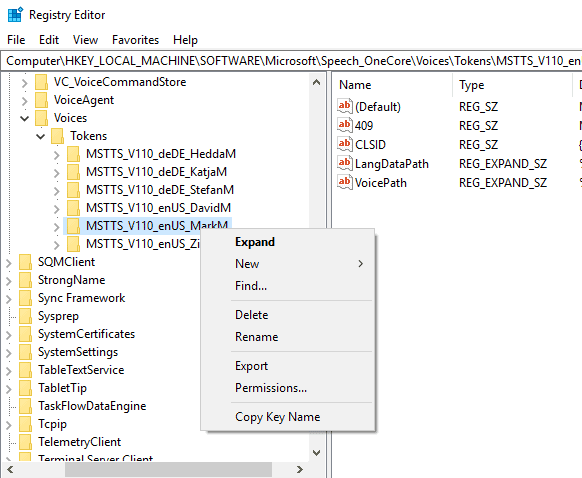Viewport: 582px width, 478px height.
Task: Expand the SQMClient key
Action: click(x=9, y=263)
